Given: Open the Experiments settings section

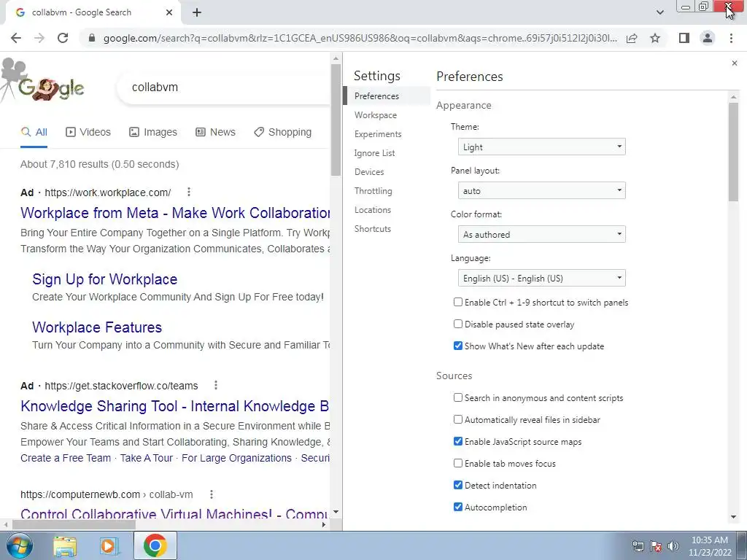Looking at the screenshot, I should click(378, 134).
